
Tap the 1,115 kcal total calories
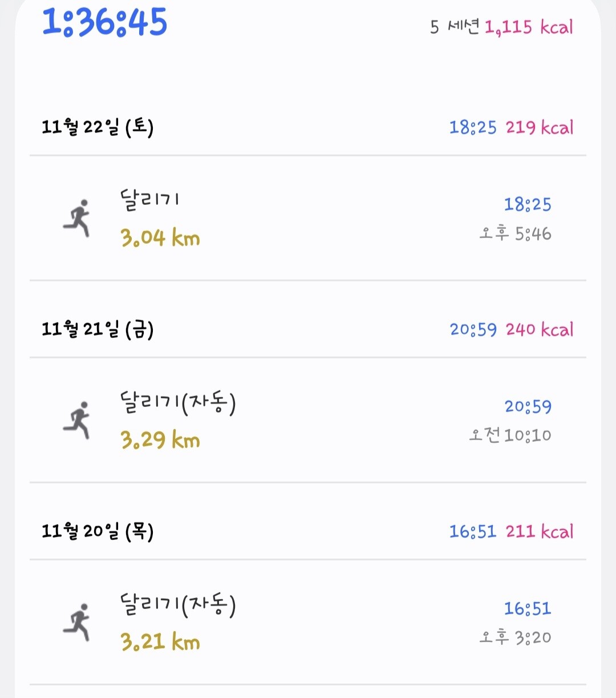[529, 27]
